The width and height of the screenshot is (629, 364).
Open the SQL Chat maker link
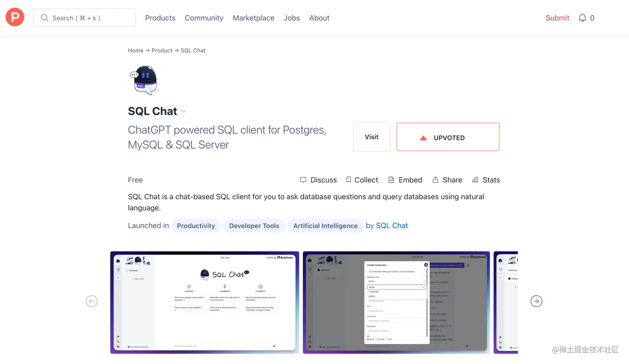coord(392,225)
